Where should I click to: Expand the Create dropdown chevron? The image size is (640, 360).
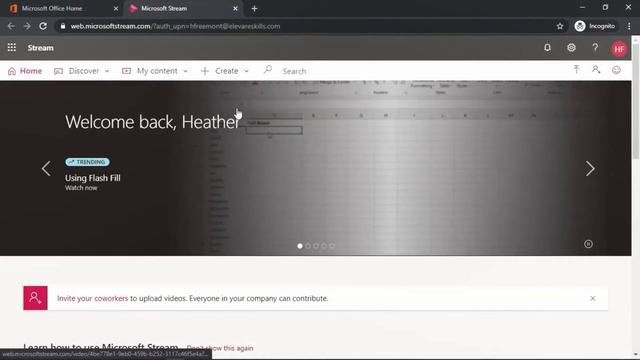(246, 71)
